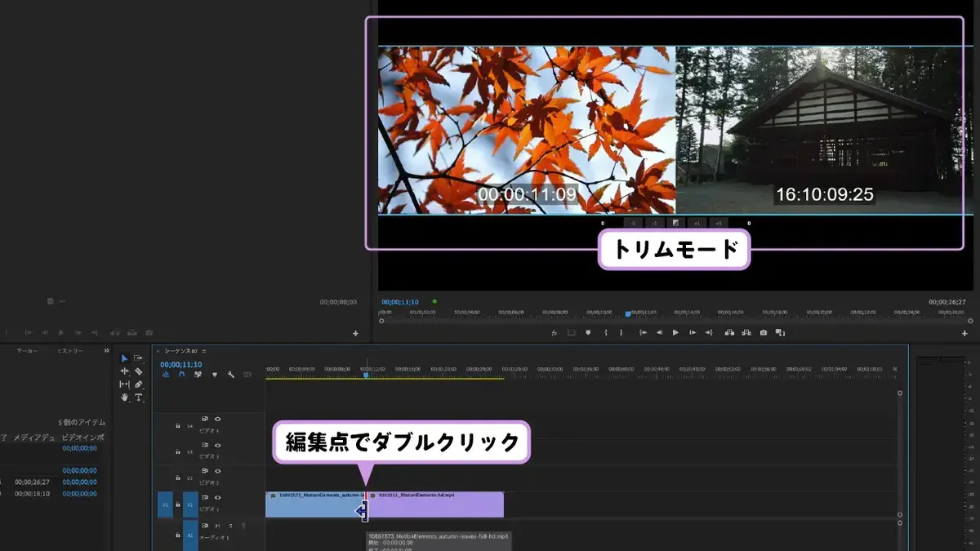Toggle visibility eye of video track V1
This screenshot has width=980, height=551.
218,497
